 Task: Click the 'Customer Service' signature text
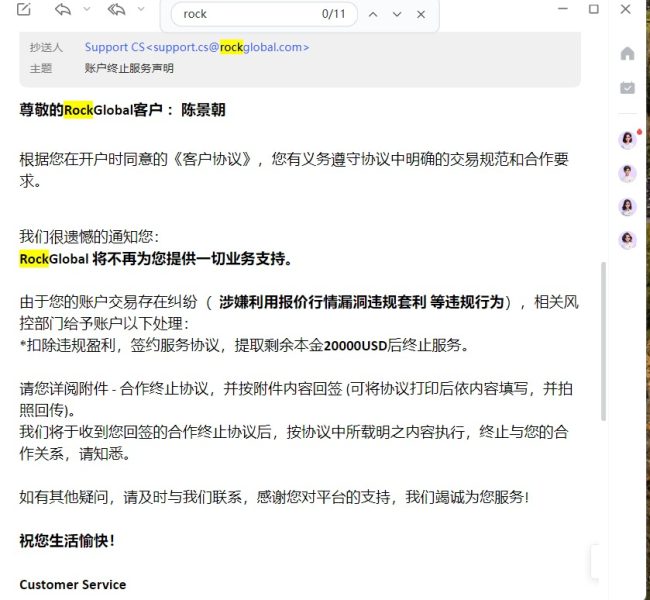coord(73,584)
